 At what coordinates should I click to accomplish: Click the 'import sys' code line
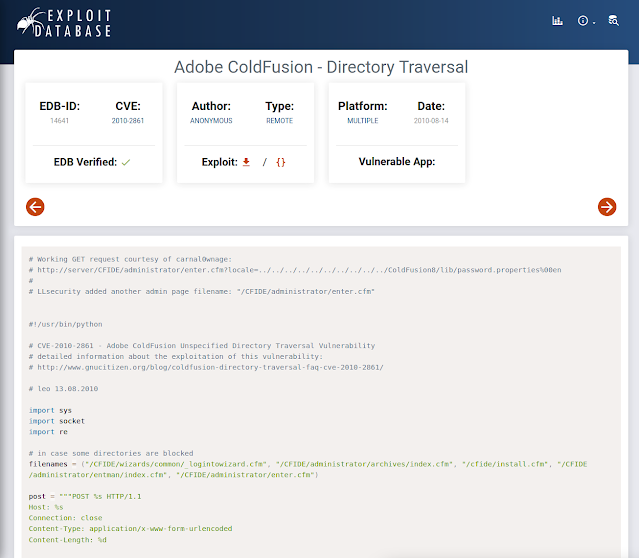pos(50,410)
